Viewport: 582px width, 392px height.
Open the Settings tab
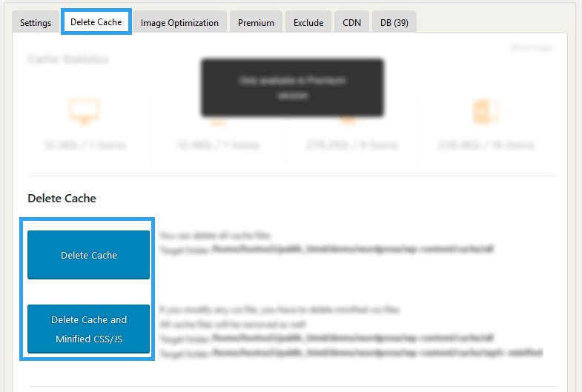(36, 22)
